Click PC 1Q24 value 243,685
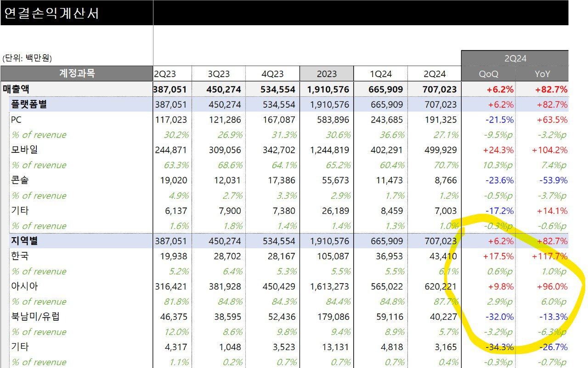Viewport: 588px width, 368px height. coord(386,120)
